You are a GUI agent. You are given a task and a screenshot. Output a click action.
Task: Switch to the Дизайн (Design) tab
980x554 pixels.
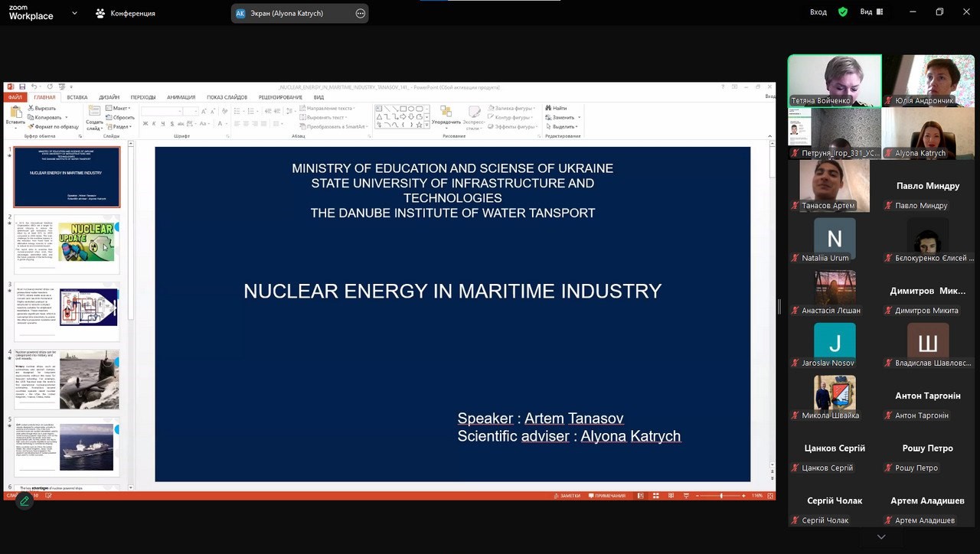click(x=109, y=97)
